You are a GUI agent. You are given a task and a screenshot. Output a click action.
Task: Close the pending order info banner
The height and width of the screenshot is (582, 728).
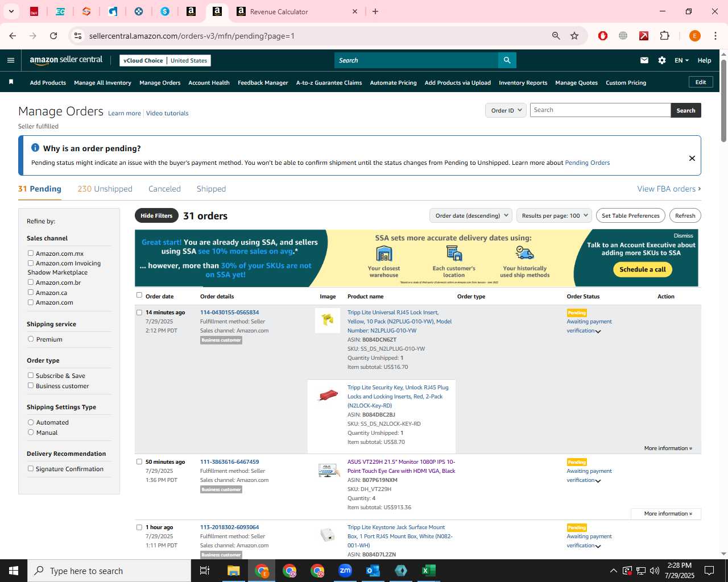tap(692, 158)
